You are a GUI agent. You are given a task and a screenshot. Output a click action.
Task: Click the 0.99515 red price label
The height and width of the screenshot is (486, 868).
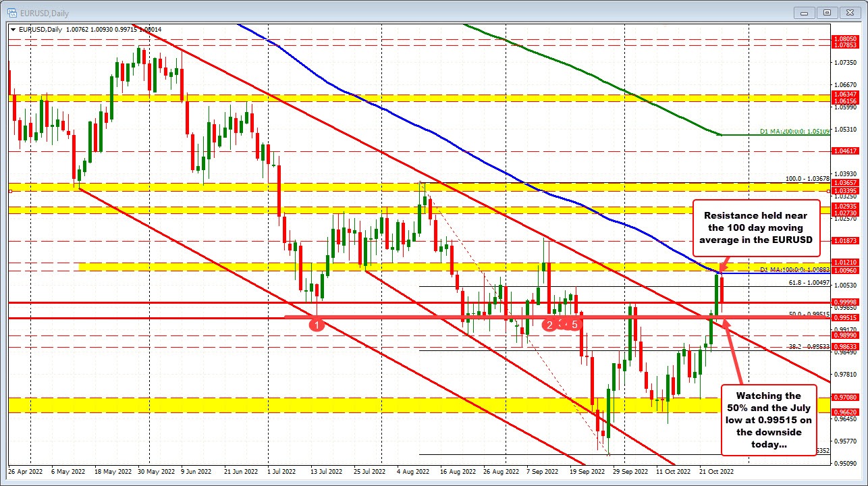846,317
